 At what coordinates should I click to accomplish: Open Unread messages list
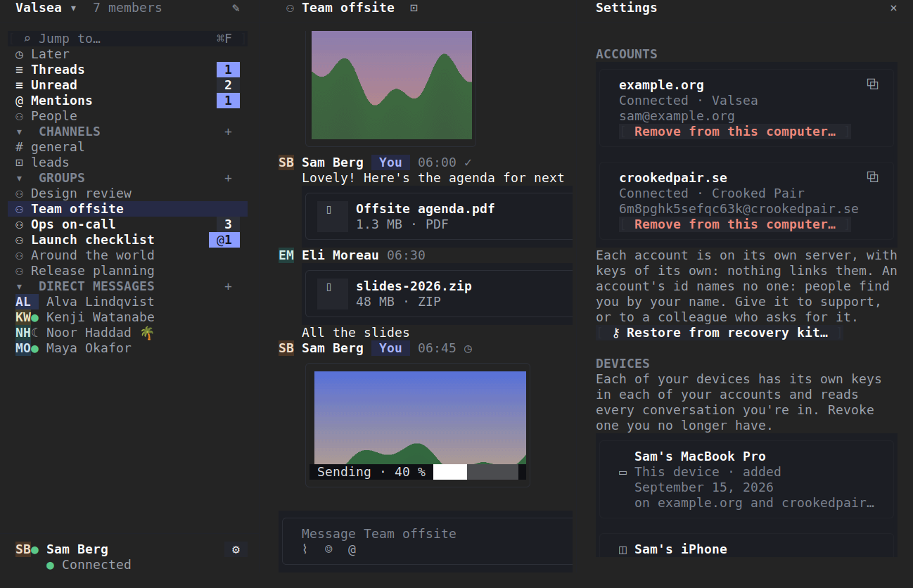[x=127, y=85]
